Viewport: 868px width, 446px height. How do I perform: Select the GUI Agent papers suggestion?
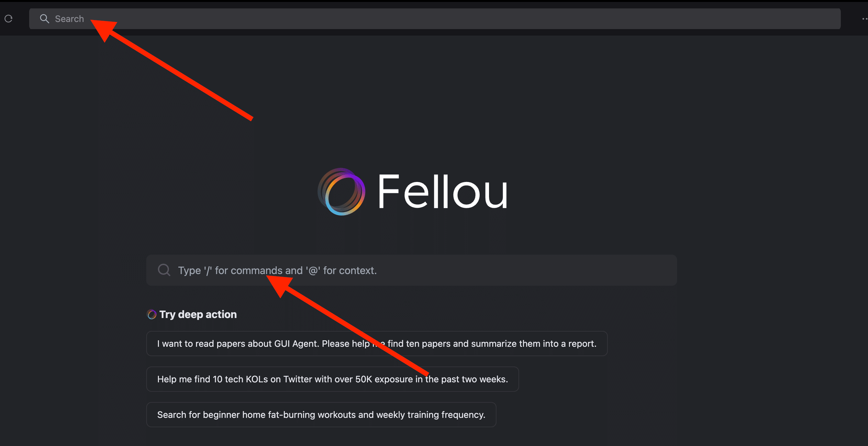(x=270, y=344)
